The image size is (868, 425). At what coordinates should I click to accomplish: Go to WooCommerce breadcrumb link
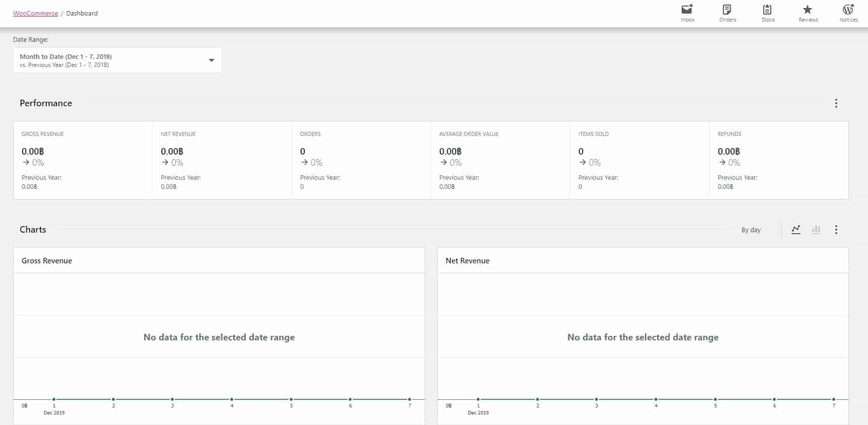(35, 14)
